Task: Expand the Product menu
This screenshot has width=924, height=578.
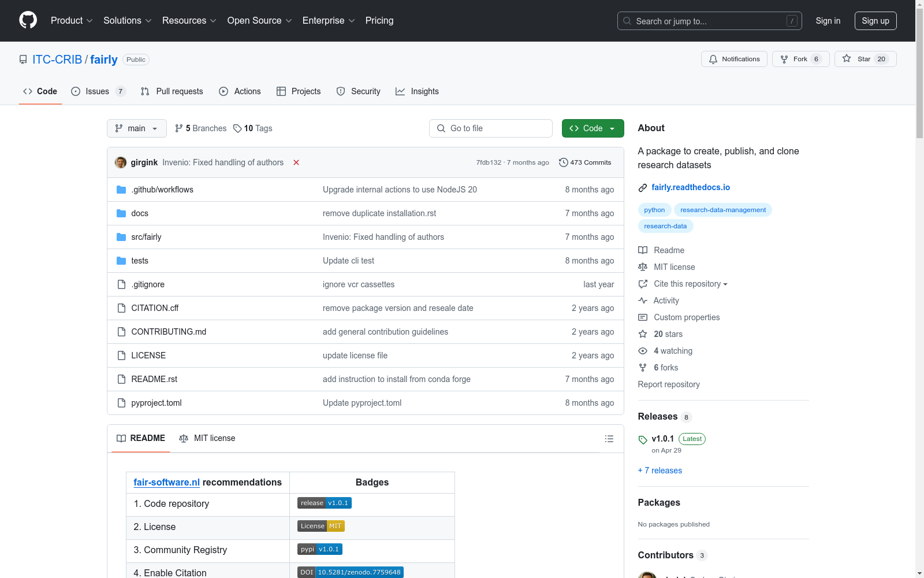Action: [x=72, y=20]
